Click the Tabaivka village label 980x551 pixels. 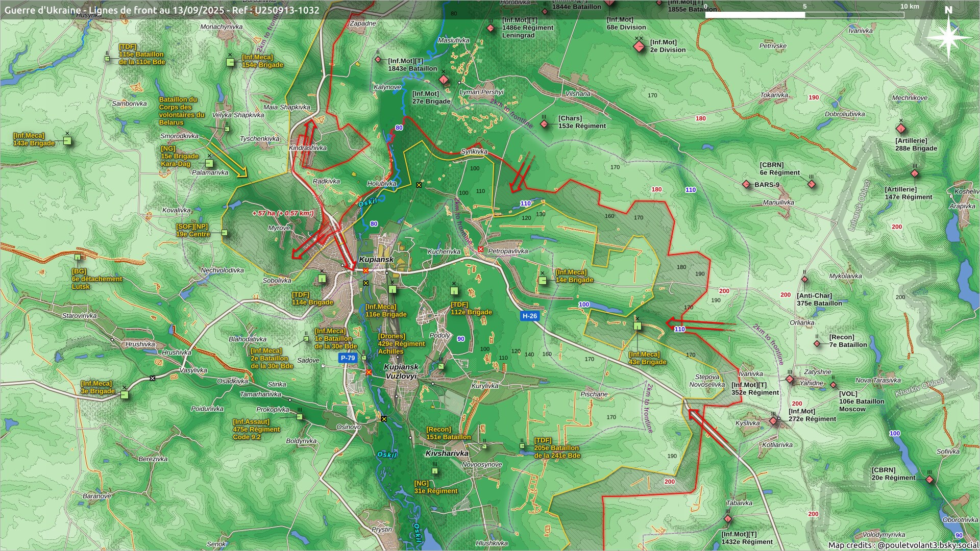pos(739,503)
